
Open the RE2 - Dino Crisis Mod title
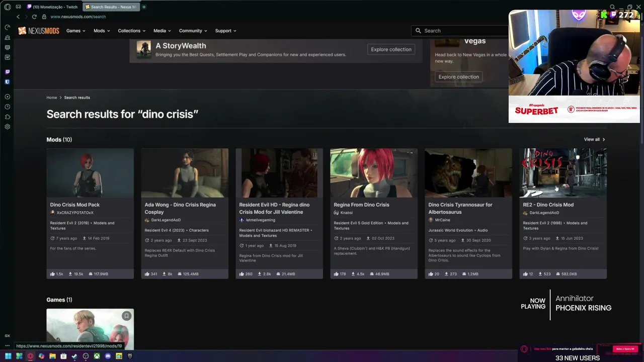[548, 205]
